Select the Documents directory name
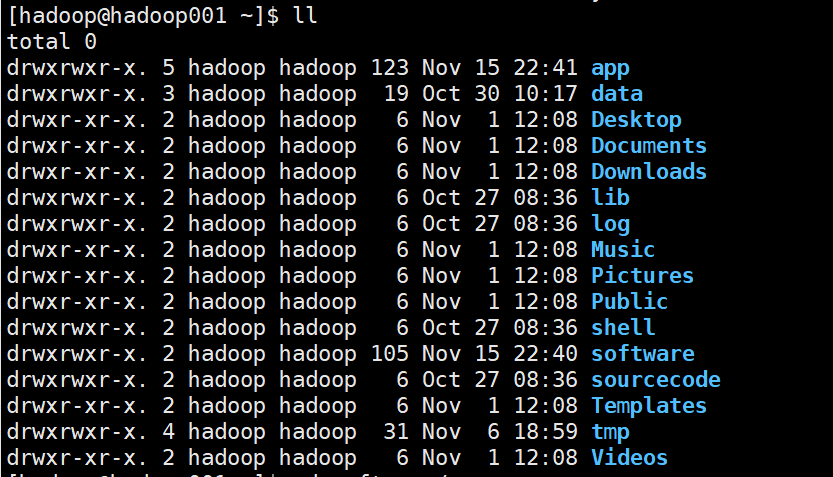The height and width of the screenshot is (477, 833). [649, 146]
